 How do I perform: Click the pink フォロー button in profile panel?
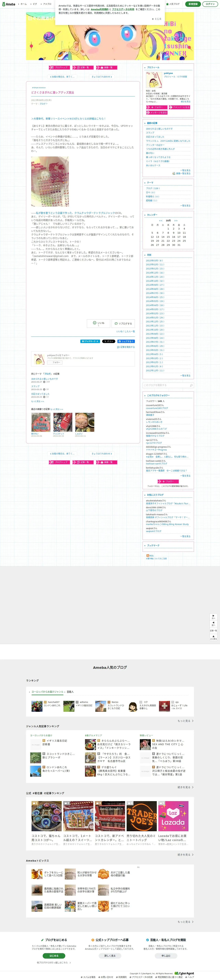[x=156, y=107]
